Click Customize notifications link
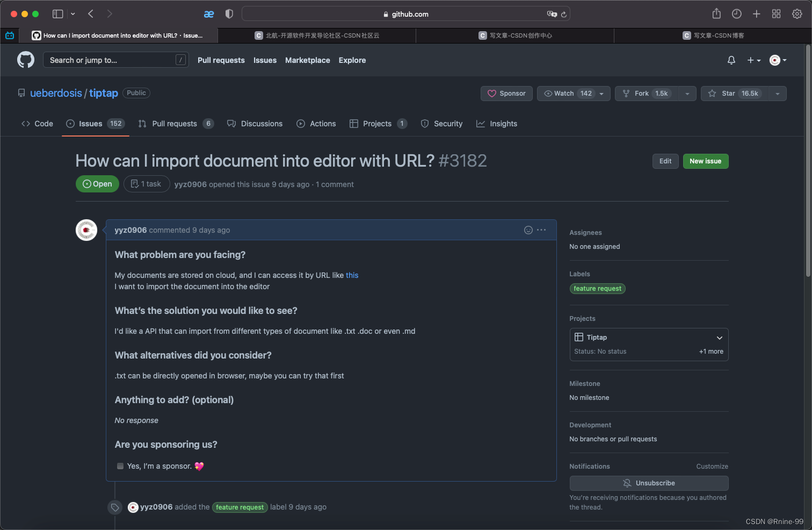Image resolution: width=812 pixels, height=530 pixels. tap(712, 467)
